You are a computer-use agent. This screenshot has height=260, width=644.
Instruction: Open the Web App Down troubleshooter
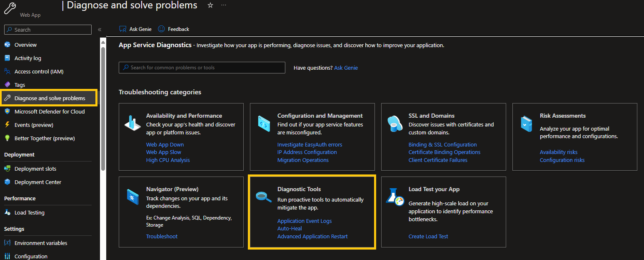[x=165, y=144]
